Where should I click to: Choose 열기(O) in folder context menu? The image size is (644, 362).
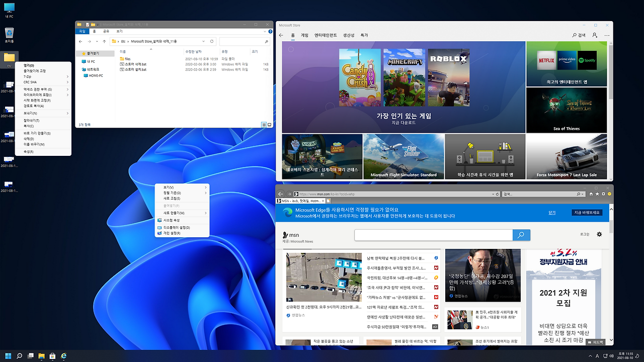[x=43, y=65]
